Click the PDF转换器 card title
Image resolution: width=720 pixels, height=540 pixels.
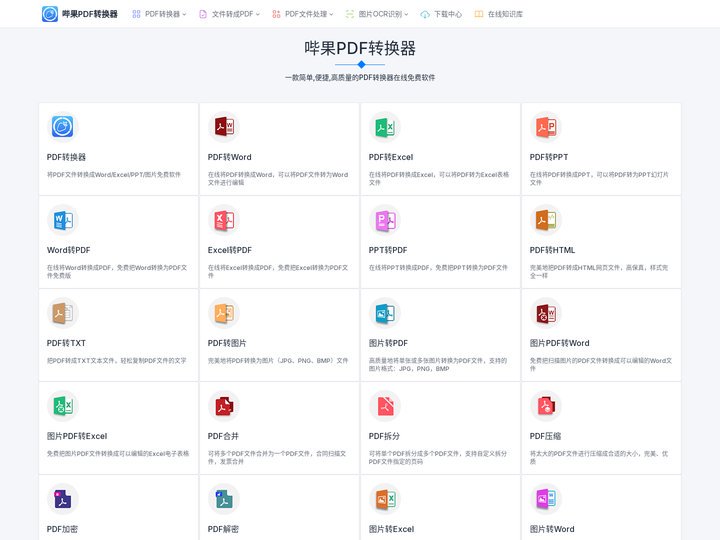[66, 157]
